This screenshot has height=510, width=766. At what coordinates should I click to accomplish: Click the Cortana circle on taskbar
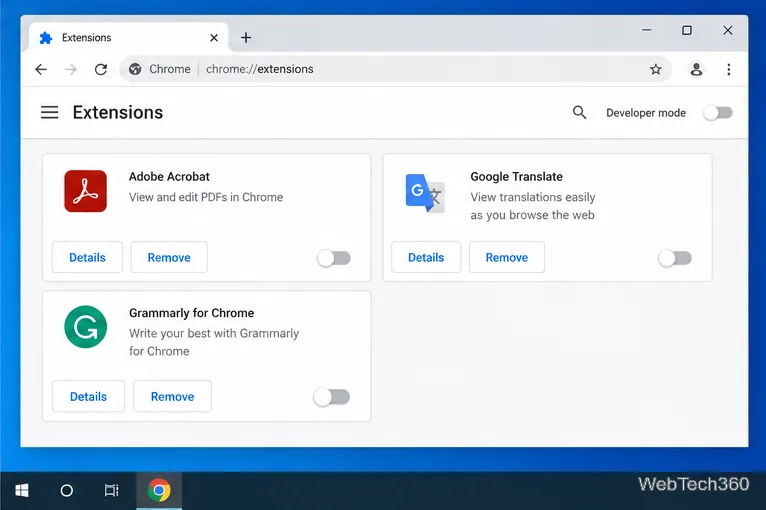pyautogui.click(x=66, y=490)
